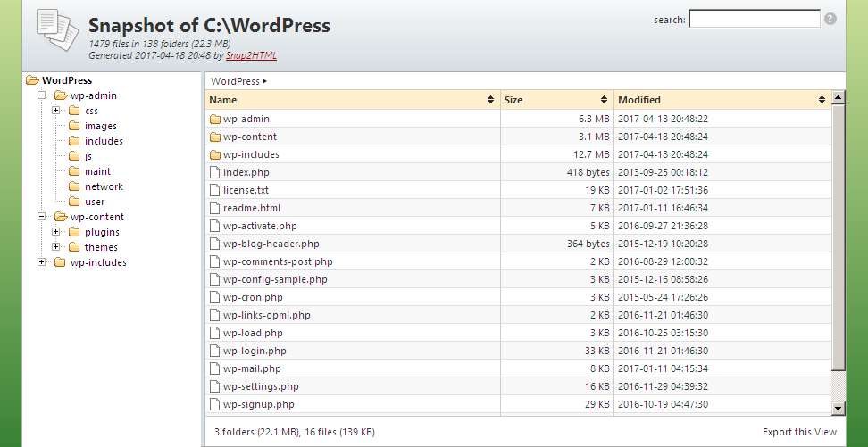Click the wp-cron.php file icon
This screenshot has width=868, height=447.
click(215, 297)
